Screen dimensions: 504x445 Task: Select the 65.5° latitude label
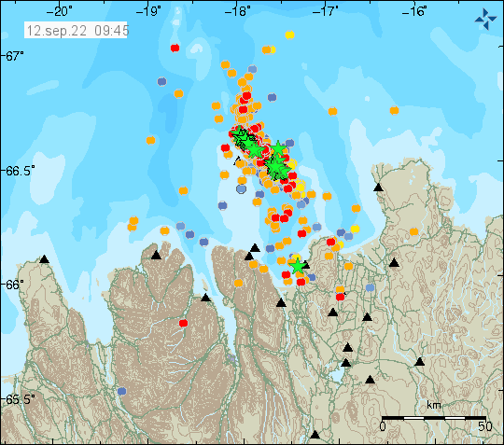click(20, 399)
